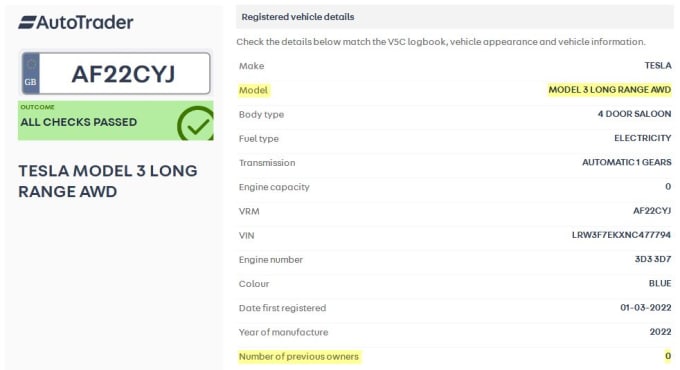This screenshot has width=680, height=370.
Task: Click the Tesla Model 3 Long Range AWD heading
Action: 108,181
